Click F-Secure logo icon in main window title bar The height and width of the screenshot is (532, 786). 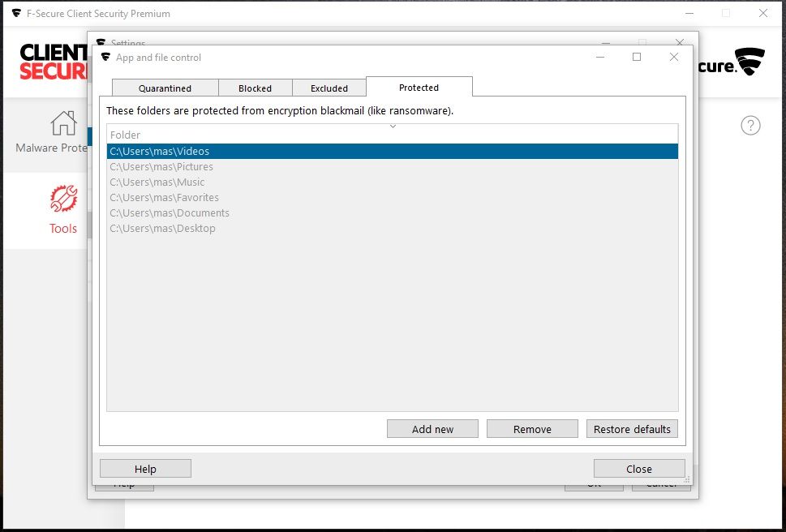click(x=16, y=13)
